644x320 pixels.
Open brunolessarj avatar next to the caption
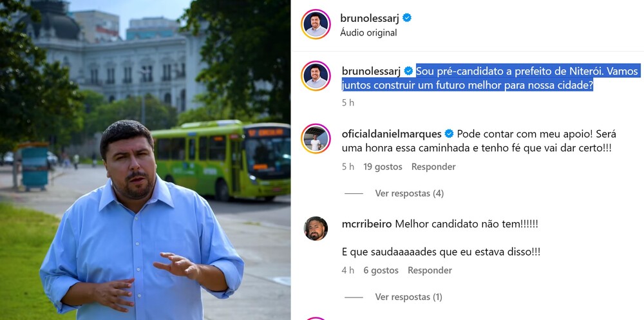pos(316,75)
